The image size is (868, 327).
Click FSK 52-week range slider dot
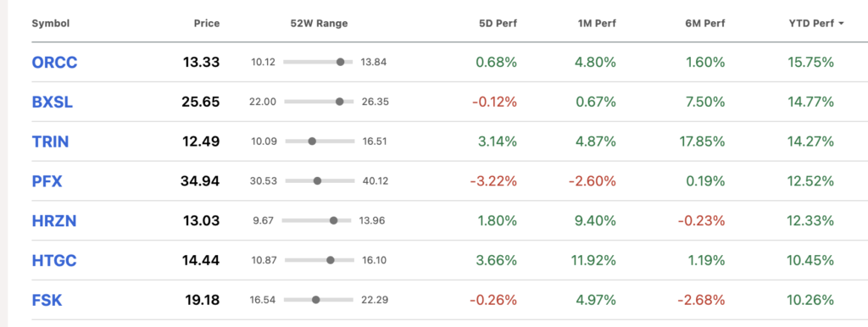(315, 300)
